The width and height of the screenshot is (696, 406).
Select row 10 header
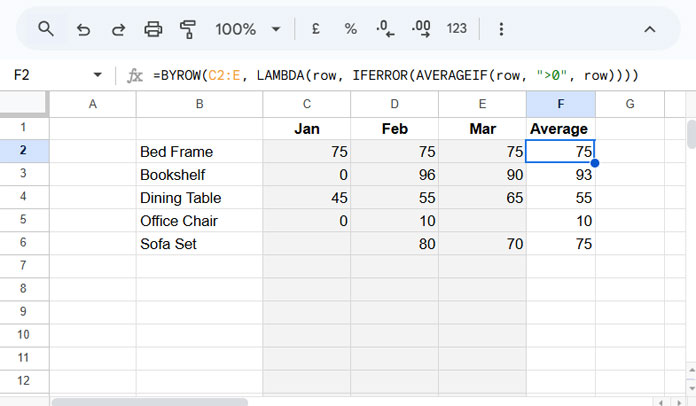(24, 335)
